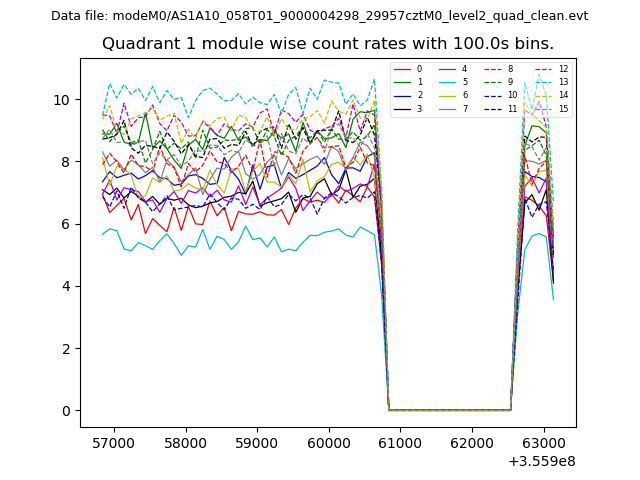Click the y-axis tick label 0
The image size is (640, 480).
point(67,411)
